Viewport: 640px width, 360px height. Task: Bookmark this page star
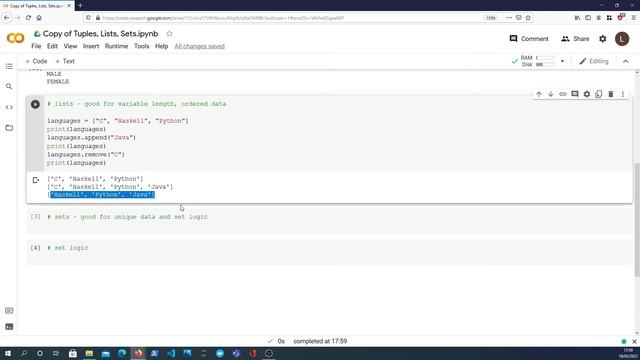point(528,18)
